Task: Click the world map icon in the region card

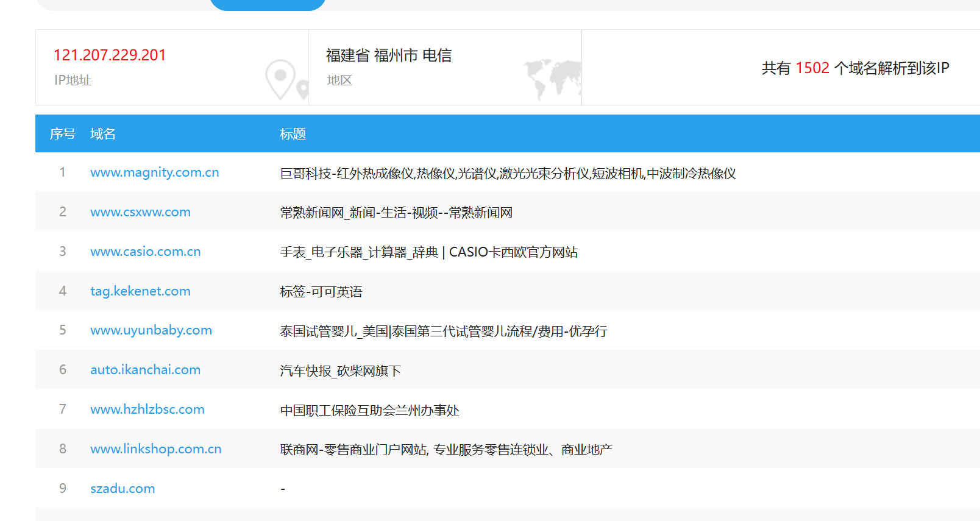Action: point(553,79)
